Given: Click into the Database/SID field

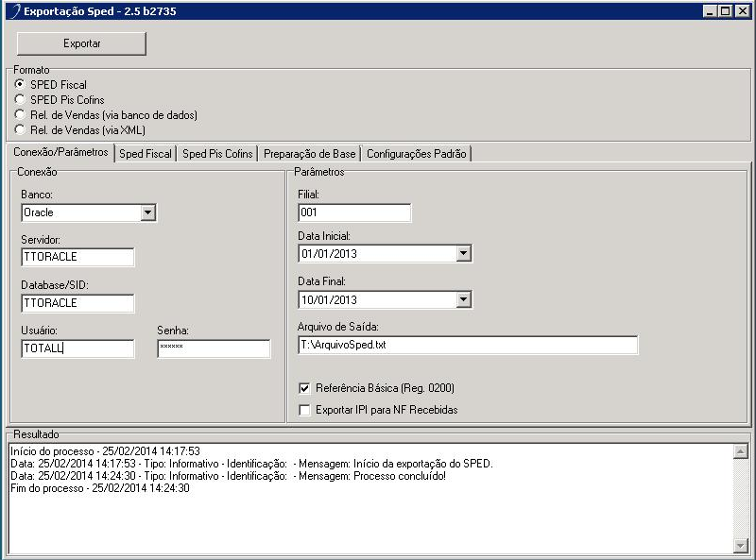Looking at the screenshot, I should [x=77, y=303].
